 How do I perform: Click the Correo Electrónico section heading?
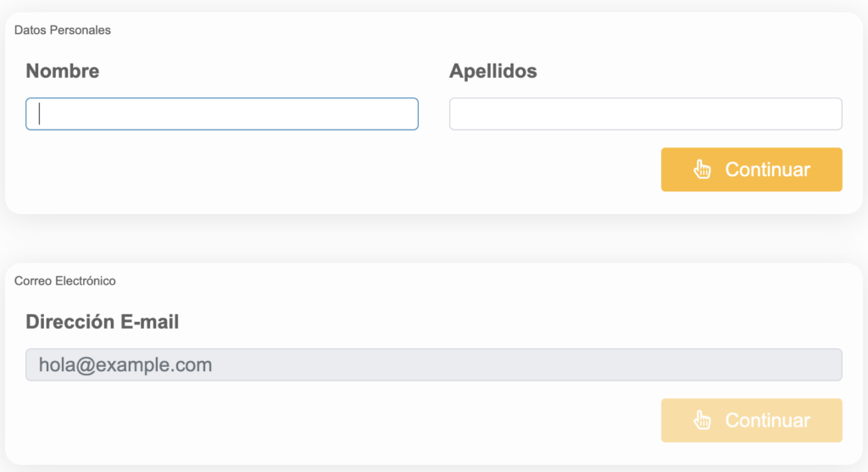click(65, 280)
